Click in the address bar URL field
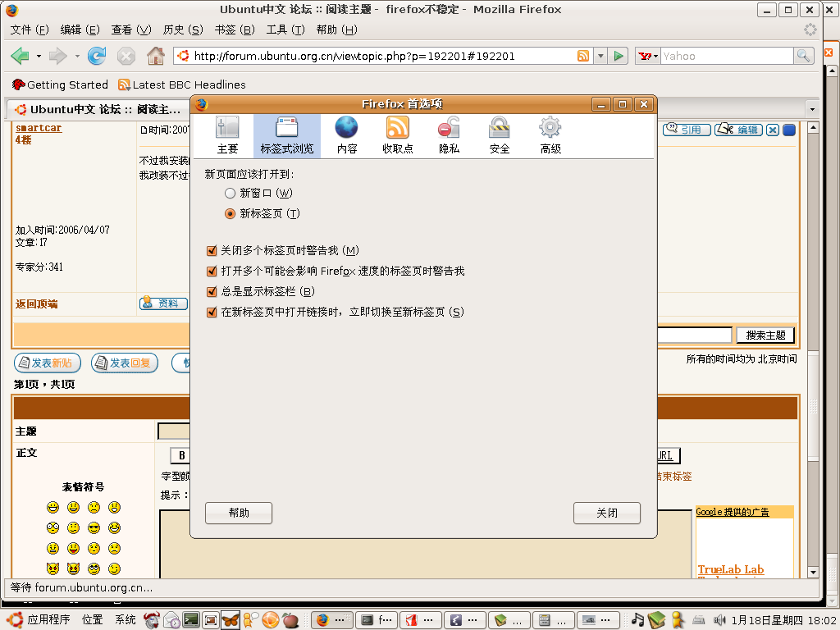840x630 pixels. point(384,56)
